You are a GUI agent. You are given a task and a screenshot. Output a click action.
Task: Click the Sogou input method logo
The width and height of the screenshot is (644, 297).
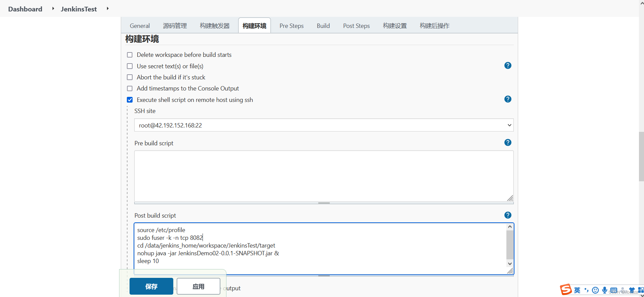click(x=566, y=289)
